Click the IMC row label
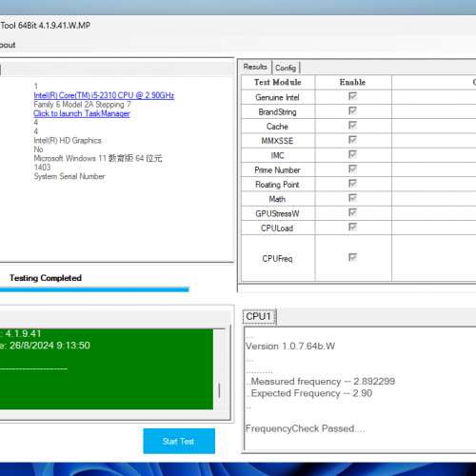Screen dimensions: 476x476 pos(277,155)
